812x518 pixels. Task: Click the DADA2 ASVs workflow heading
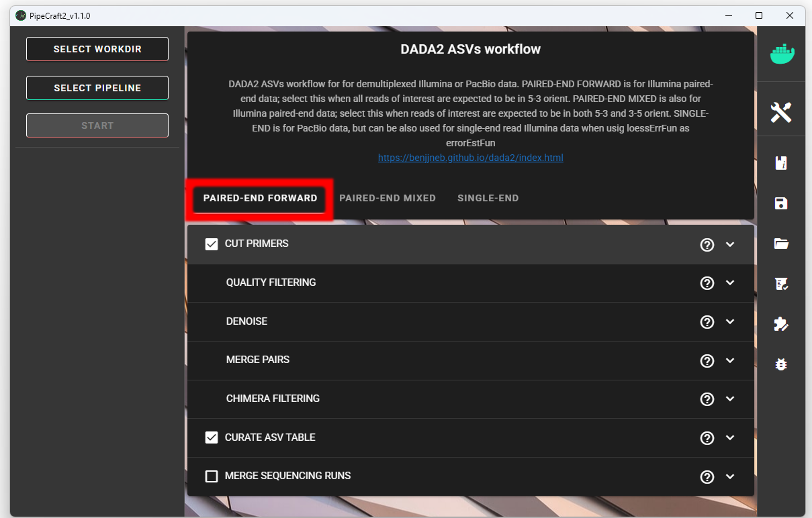[470, 49]
